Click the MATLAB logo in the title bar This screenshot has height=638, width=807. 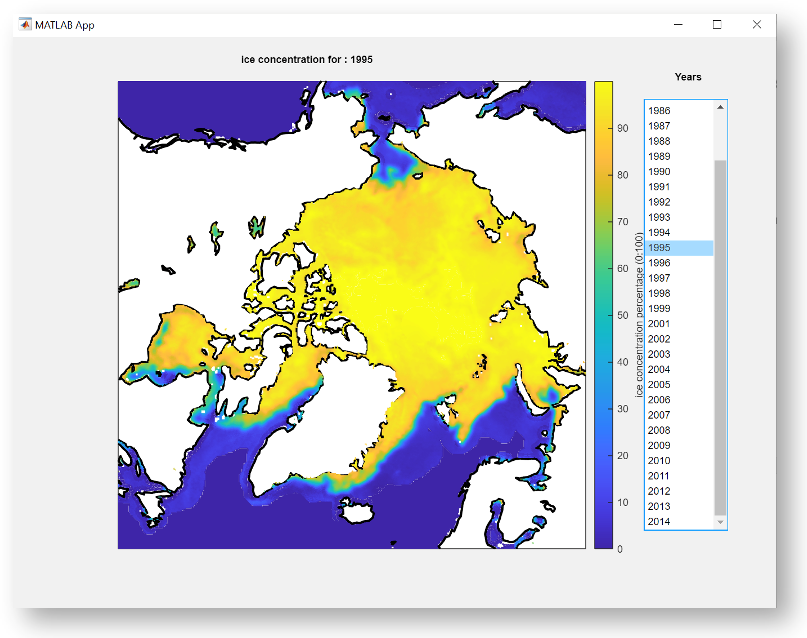25,24
